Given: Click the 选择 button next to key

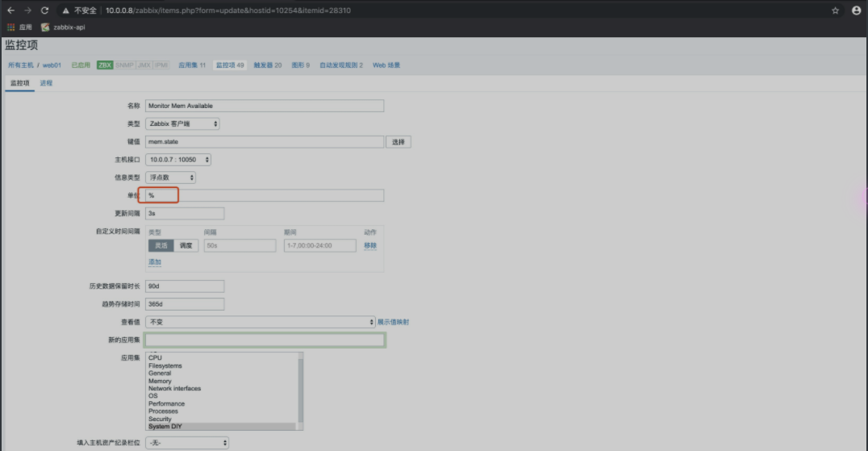Looking at the screenshot, I should [x=399, y=142].
